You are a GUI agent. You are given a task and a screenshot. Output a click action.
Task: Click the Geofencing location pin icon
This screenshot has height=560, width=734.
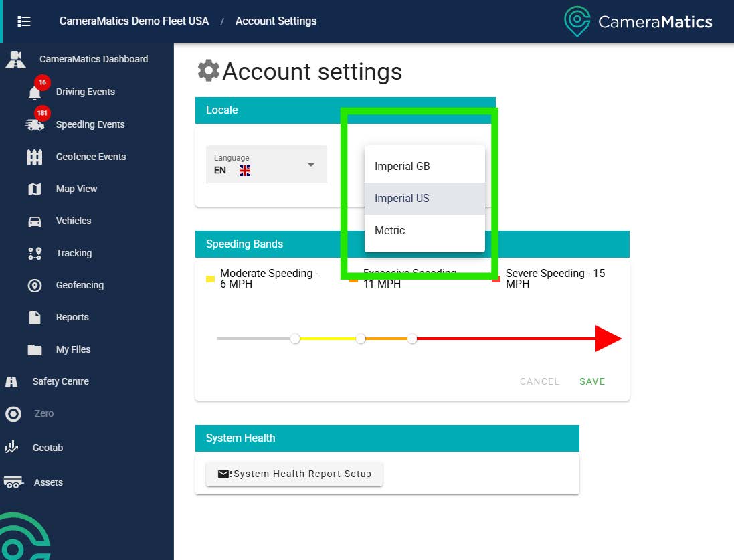tap(35, 286)
